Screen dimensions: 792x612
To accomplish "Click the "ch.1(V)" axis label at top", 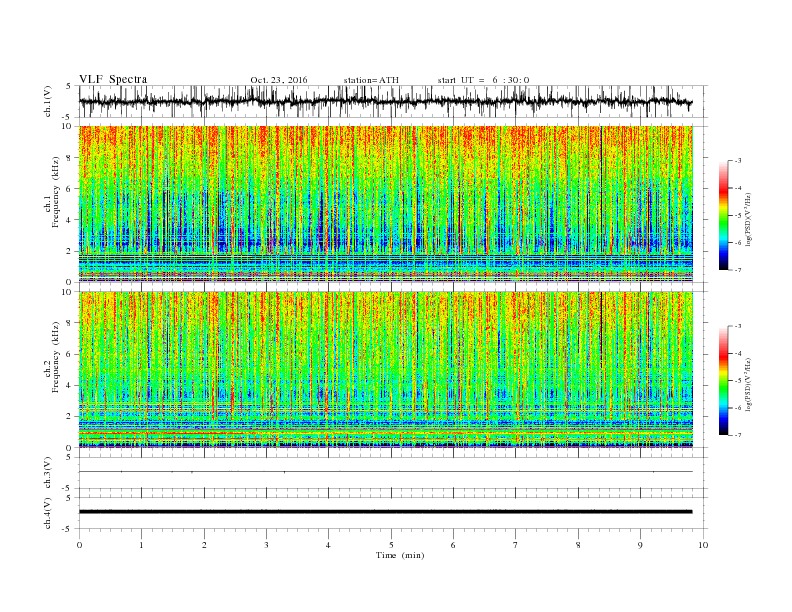I will [48, 102].
